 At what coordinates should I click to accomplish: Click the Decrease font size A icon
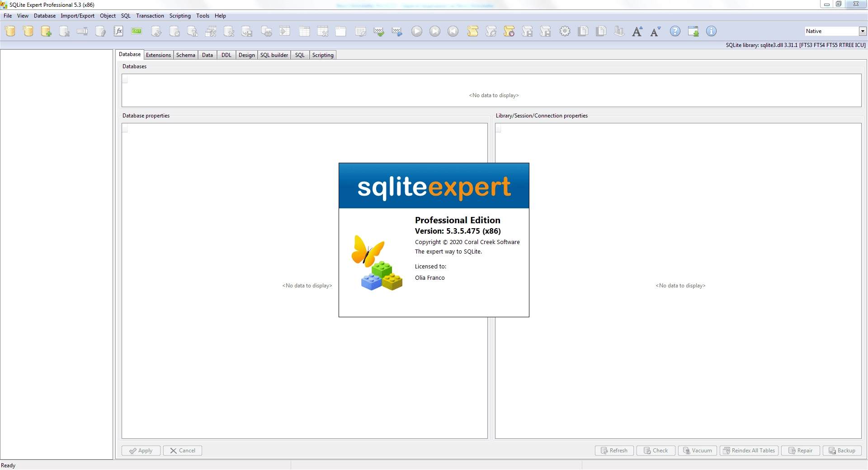click(x=656, y=31)
